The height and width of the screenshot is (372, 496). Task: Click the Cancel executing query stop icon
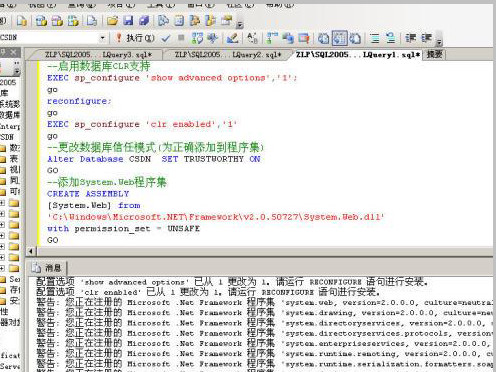coord(181,38)
